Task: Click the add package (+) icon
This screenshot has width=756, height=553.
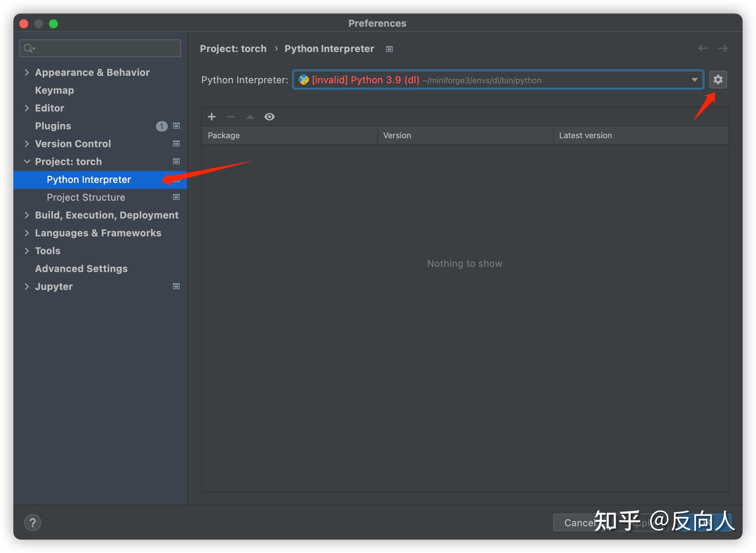Action: point(211,116)
